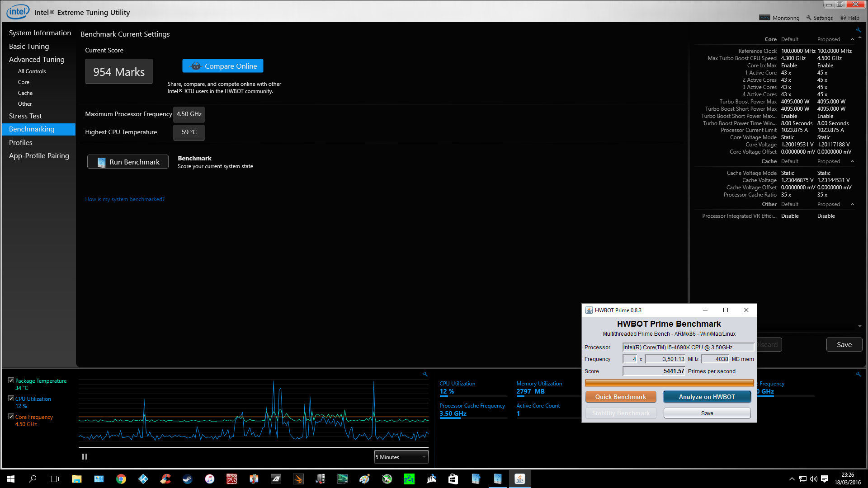Run the benchmark
868x488 pixels.
[x=128, y=162]
